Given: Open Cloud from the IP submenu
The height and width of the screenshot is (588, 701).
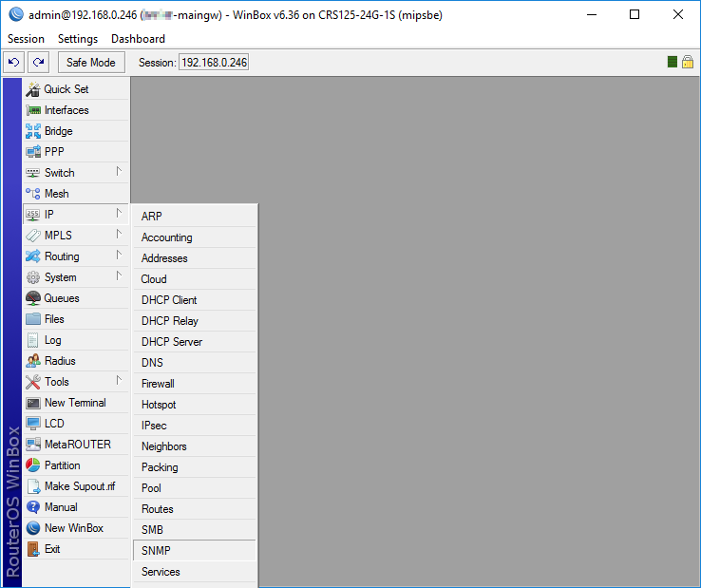Looking at the screenshot, I should [195, 279].
